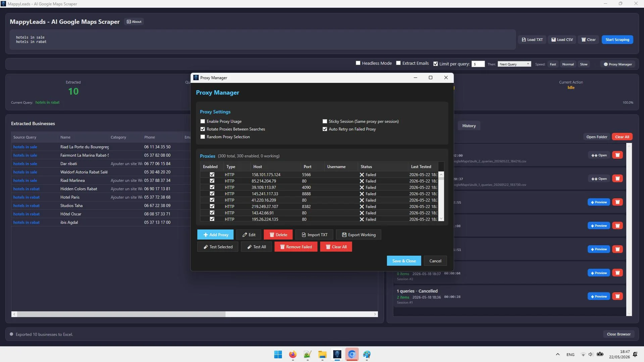This screenshot has width=644, height=362.
Task: Set speed to Slow
Action: tap(584, 64)
